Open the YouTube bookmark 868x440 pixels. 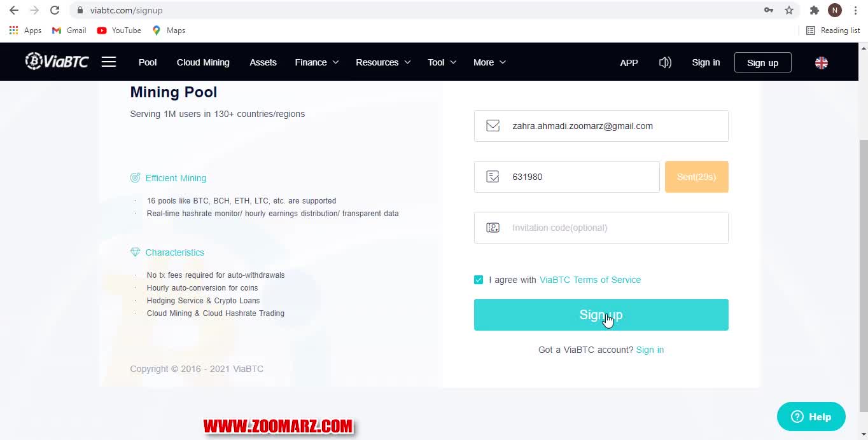pos(119,31)
